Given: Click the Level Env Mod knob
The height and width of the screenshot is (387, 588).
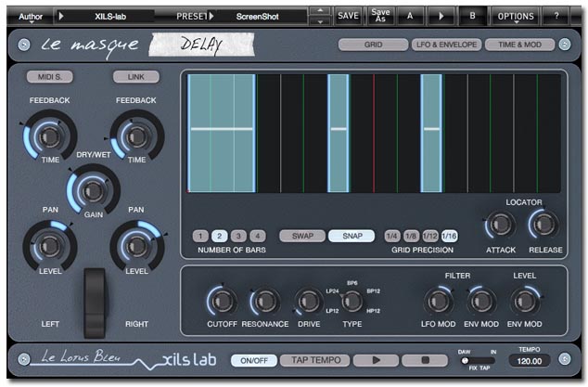Looking at the screenshot, I should [525, 301].
